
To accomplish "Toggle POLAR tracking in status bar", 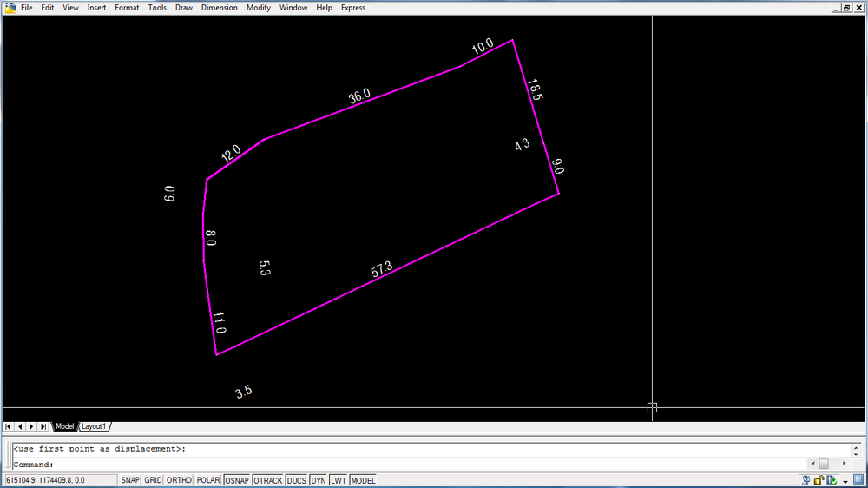I will pos(208,480).
